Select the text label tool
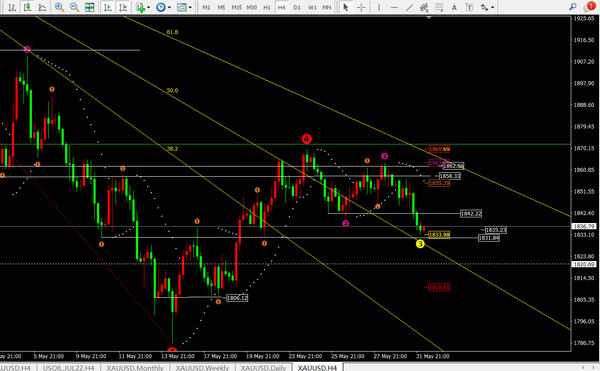The image size is (600, 371). pyautogui.click(x=454, y=7)
